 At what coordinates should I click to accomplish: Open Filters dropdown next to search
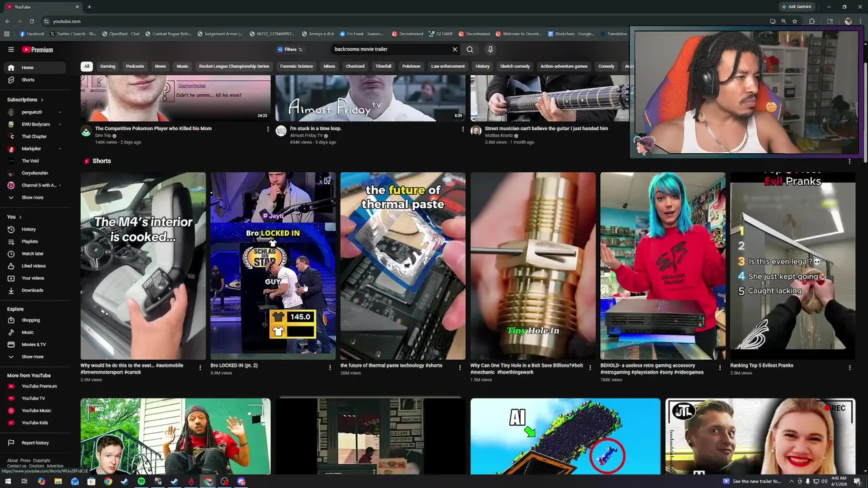[x=290, y=49]
